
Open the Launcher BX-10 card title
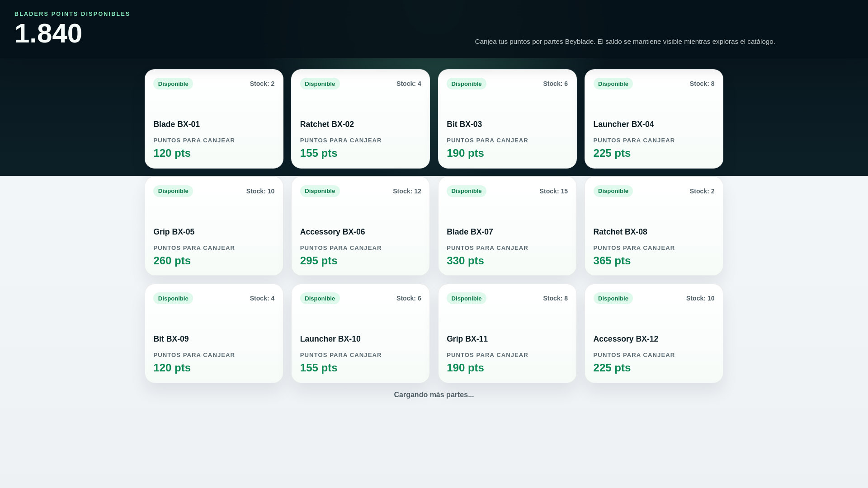[330, 339]
